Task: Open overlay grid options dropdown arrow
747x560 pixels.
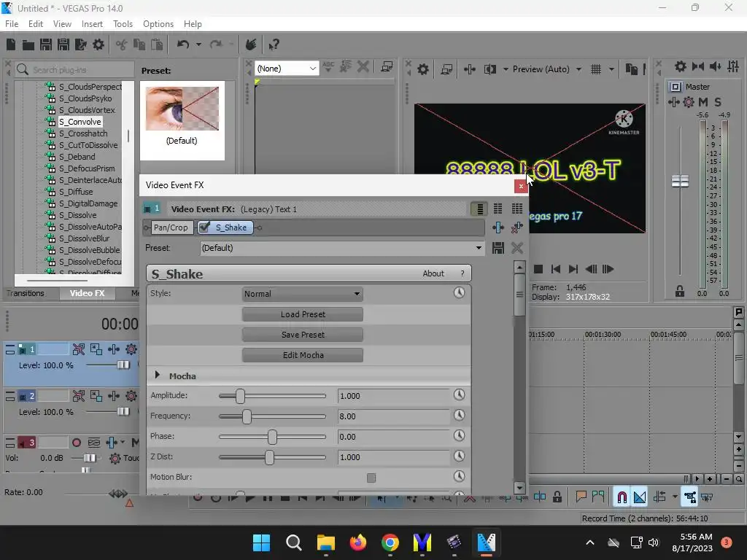Action: (x=611, y=69)
